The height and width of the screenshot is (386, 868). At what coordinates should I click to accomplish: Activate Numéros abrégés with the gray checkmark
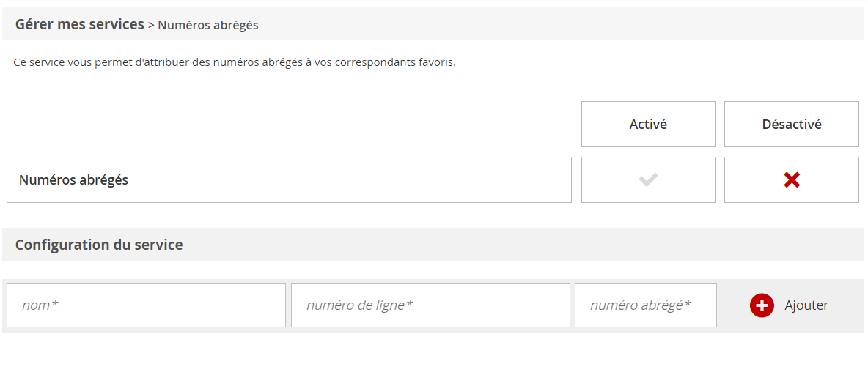point(648,179)
